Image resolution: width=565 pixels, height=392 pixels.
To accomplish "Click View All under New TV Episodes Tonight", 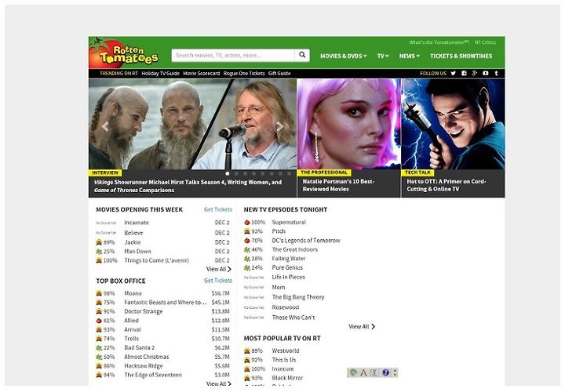I will coord(362,326).
